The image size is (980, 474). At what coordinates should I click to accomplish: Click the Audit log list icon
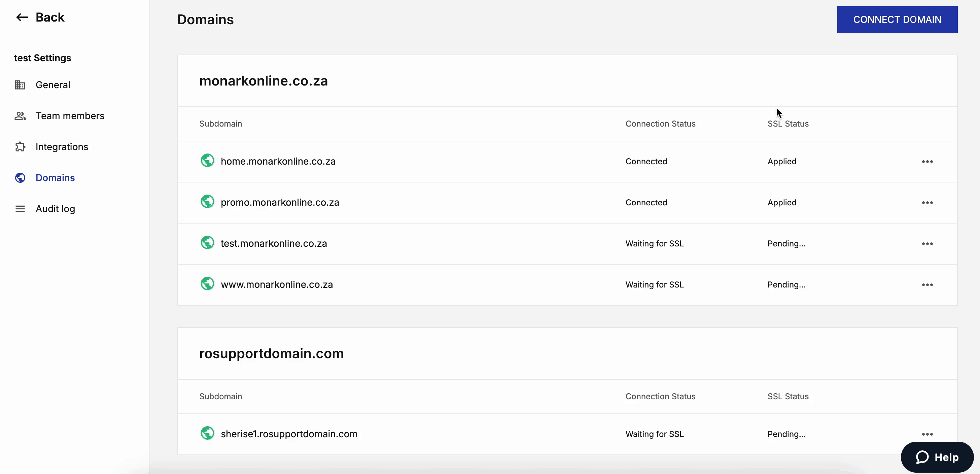pyautogui.click(x=20, y=208)
